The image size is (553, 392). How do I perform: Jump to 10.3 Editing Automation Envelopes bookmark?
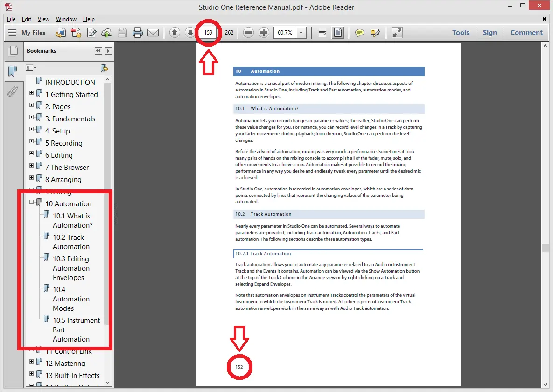tap(71, 268)
